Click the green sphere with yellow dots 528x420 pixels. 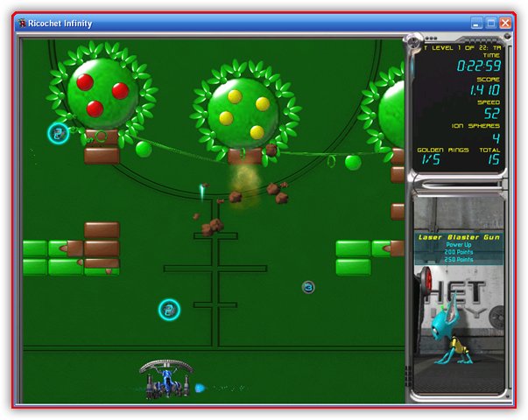pos(243,112)
